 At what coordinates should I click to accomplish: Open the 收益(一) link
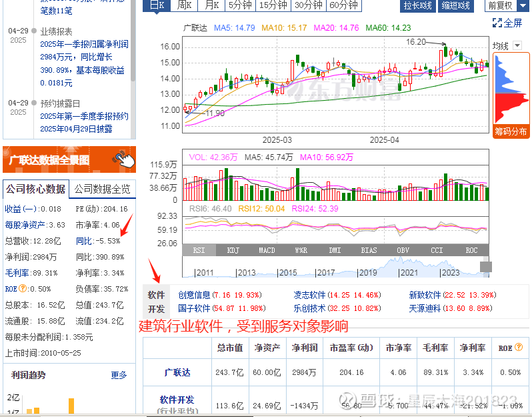pyautogui.click(x=21, y=209)
